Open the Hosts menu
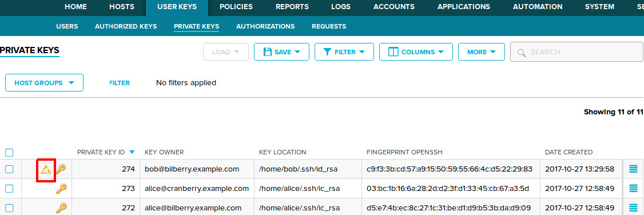This screenshot has height=215, width=644. pyautogui.click(x=122, y=6)
